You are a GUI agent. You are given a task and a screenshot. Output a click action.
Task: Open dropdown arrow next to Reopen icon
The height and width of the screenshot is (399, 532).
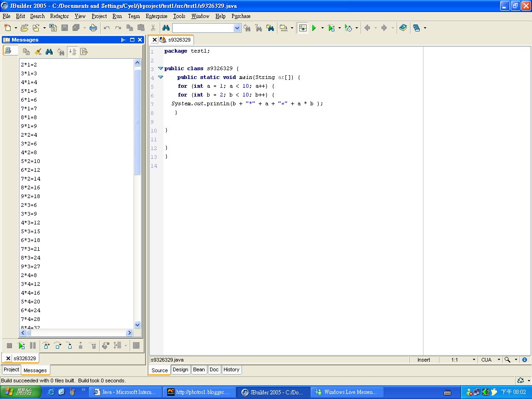pyautogui.click(x=44, y=28)
